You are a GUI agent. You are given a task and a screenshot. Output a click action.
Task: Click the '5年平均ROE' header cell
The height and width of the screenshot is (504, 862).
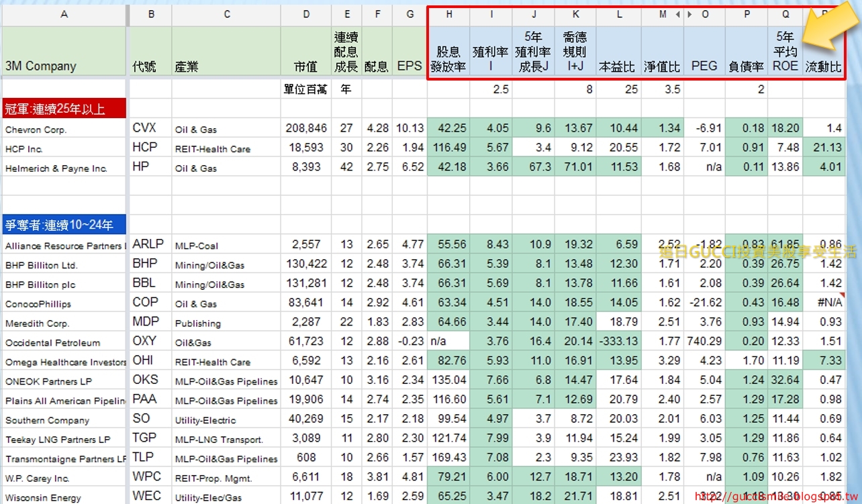(785, 51)
